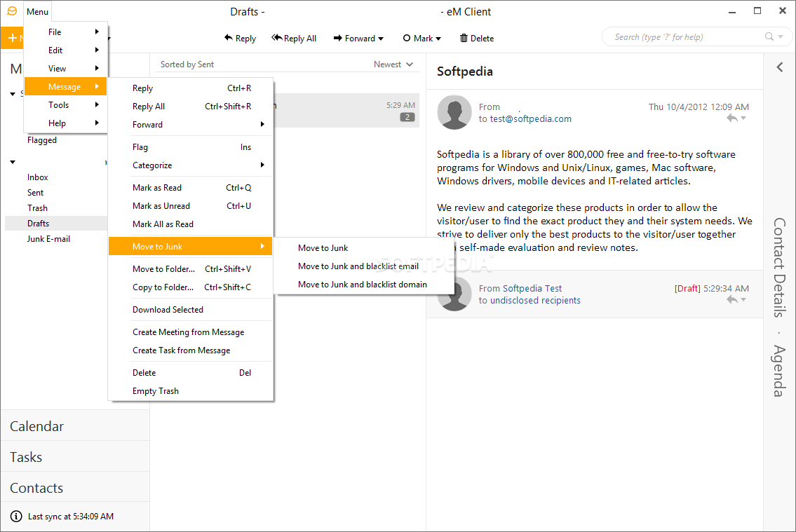Choose Mark as Unread
The height and width of the screenshot is (532, 796).
(x=191, y=206)
